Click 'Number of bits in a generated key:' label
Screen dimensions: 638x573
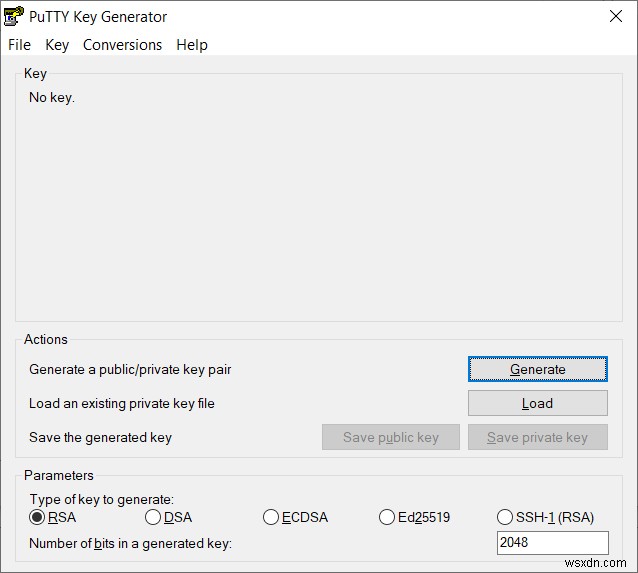[130, 544]
